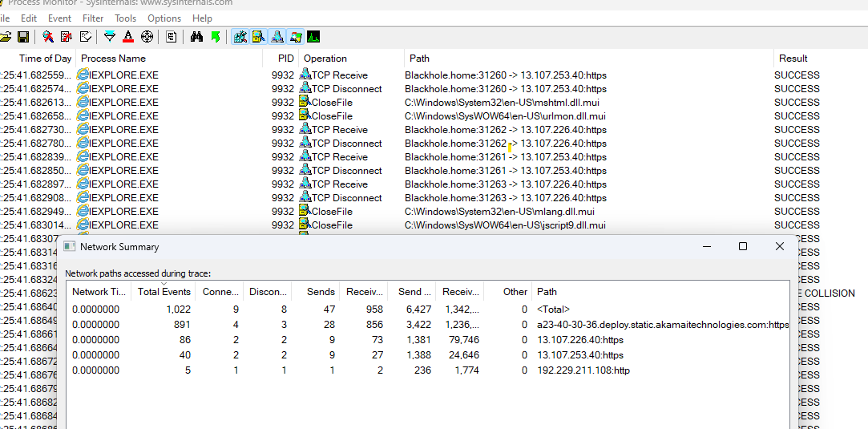
Task: Click the Network Summary window title icon
Action: coord(69,246)
